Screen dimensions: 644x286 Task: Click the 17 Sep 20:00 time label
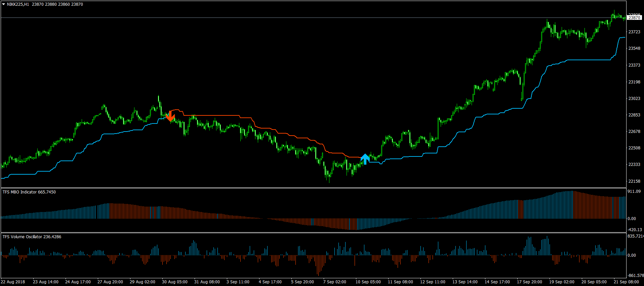[x=529, y=282]
